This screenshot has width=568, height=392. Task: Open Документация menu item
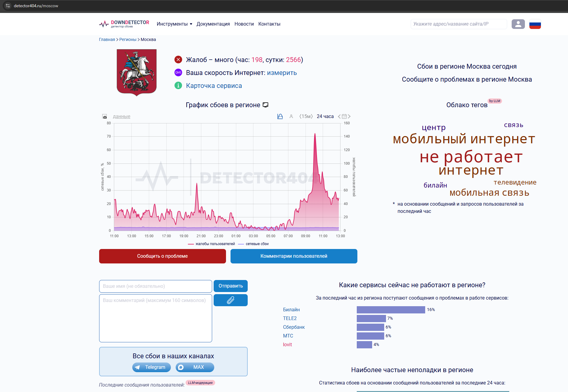(x=213, y=24)
